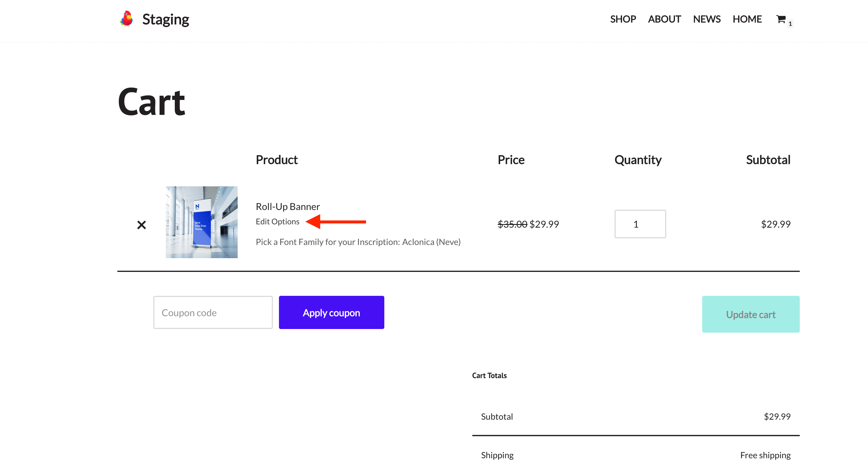Open the SHOP menu item
This screenshot has height=475, width=868.
pos(623,19)
